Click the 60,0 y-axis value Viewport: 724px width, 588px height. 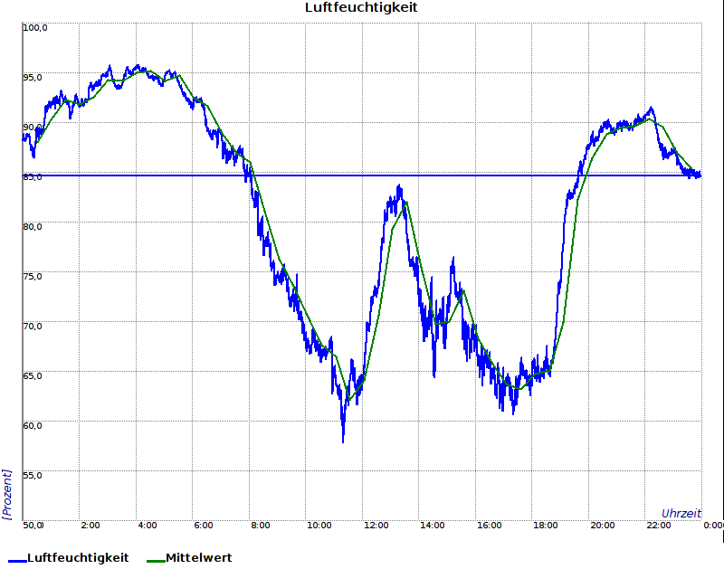[x=33, y=425]
